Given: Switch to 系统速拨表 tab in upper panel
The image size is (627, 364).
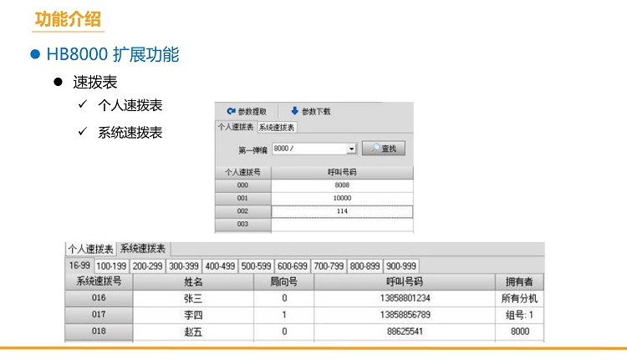Looking at the screenshot, I should [277, 128].
